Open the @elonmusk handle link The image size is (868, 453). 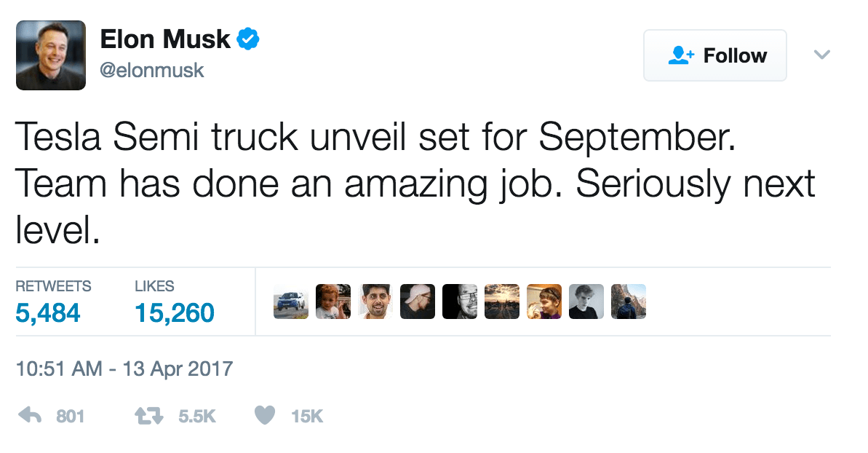pos(152,71)
